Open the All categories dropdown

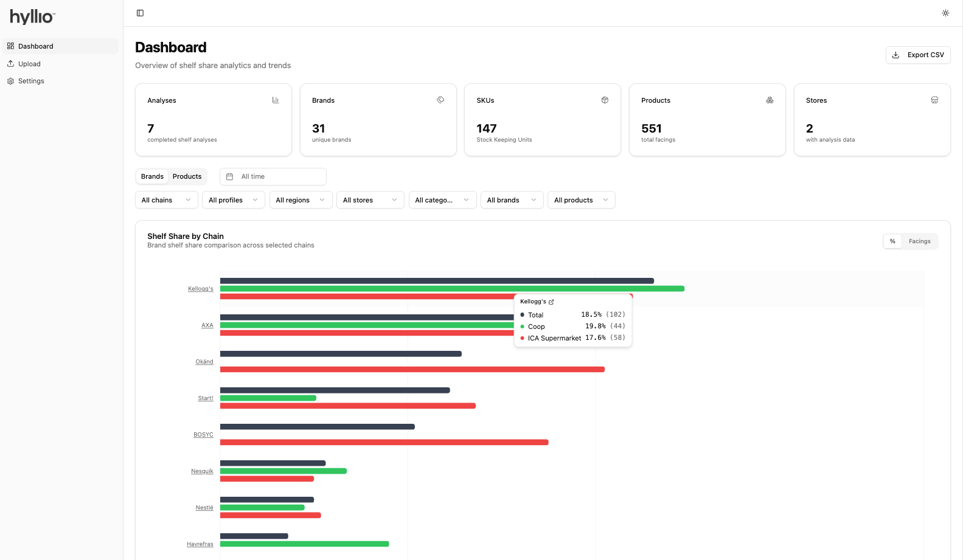point(442,200)
